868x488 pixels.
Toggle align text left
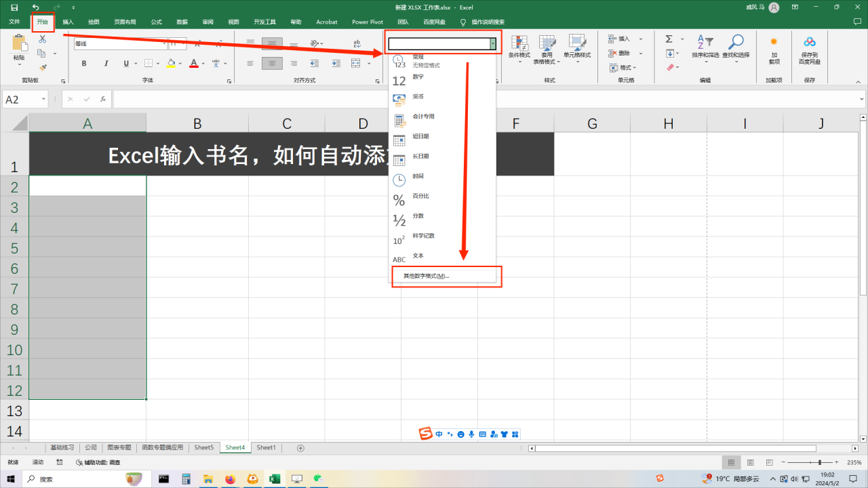[x=250, y=64]
